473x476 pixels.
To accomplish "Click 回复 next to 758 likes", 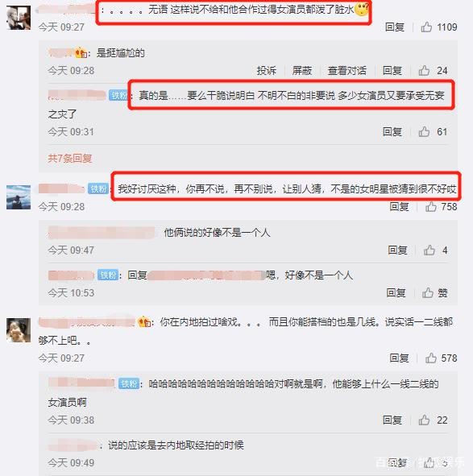I will click(x=399, y=207).
